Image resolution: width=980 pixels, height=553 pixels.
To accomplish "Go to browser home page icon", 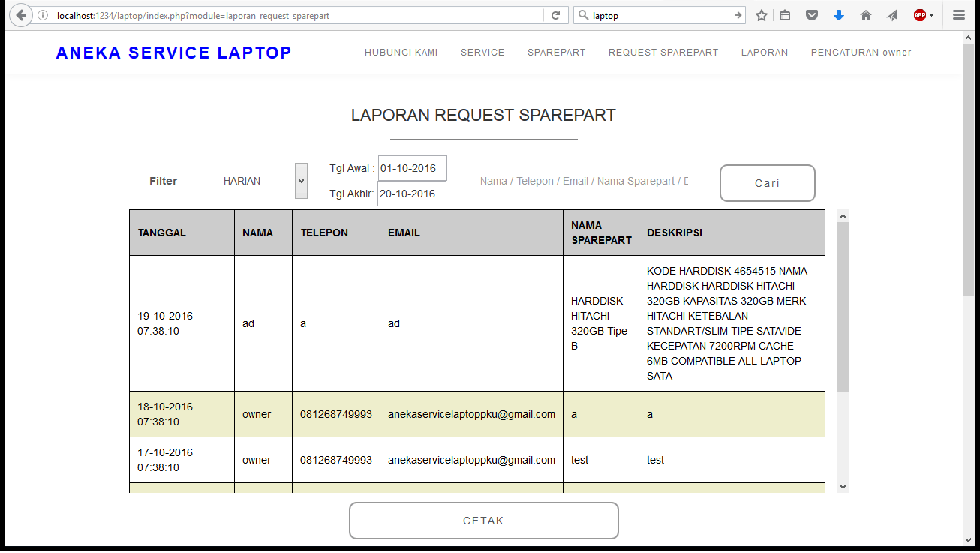I will (865, 15).
